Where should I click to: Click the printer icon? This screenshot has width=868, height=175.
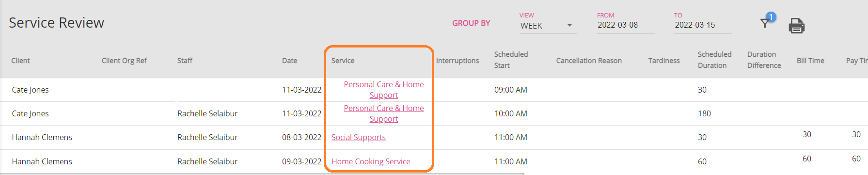point(797,25)
